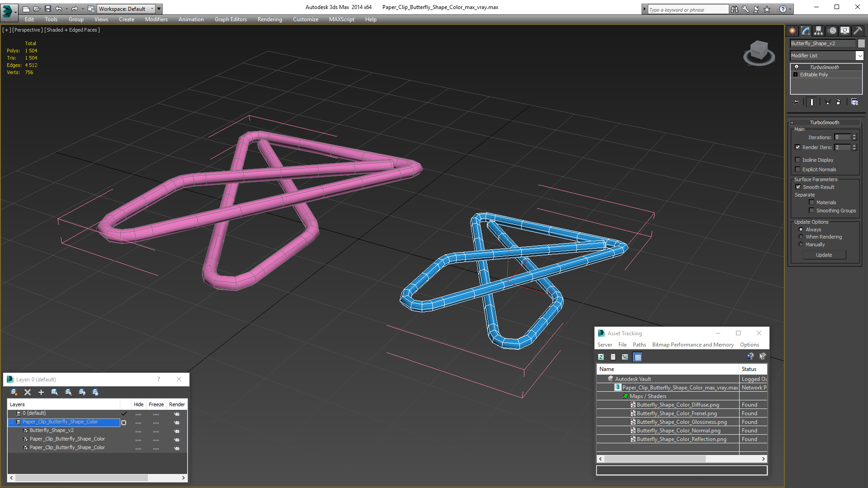The height and width of the screenshot is (488, 868).
Task: Click the Subscription Center key icon
Action: pos(745,9)
